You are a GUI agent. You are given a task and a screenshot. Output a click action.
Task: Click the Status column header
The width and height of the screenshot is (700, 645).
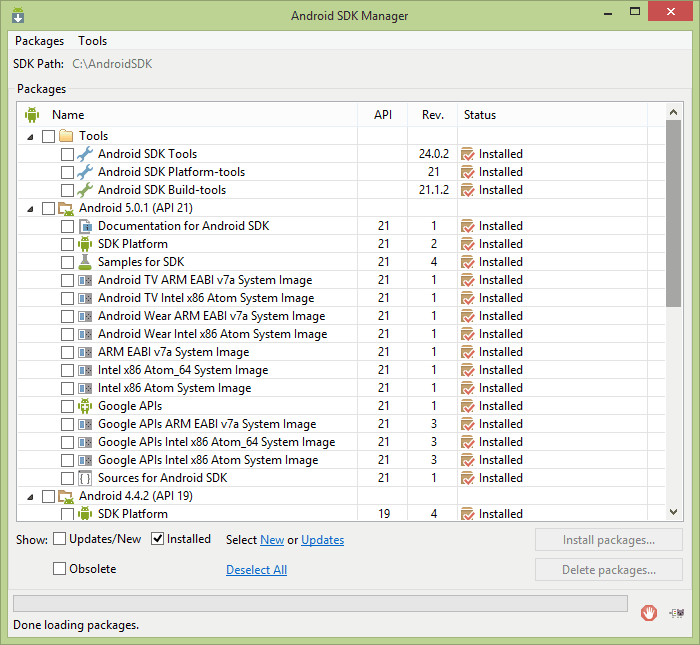(552, 115)
